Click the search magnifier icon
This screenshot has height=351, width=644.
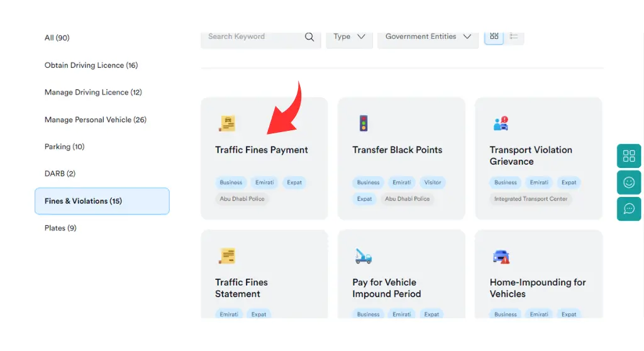pyautogui.click(x=309, y=37)
